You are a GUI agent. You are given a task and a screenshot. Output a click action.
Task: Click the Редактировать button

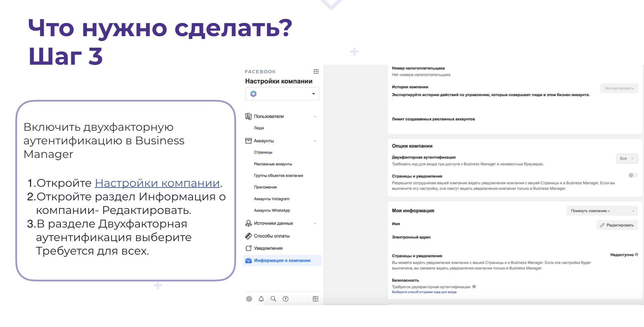pos(617,225)
